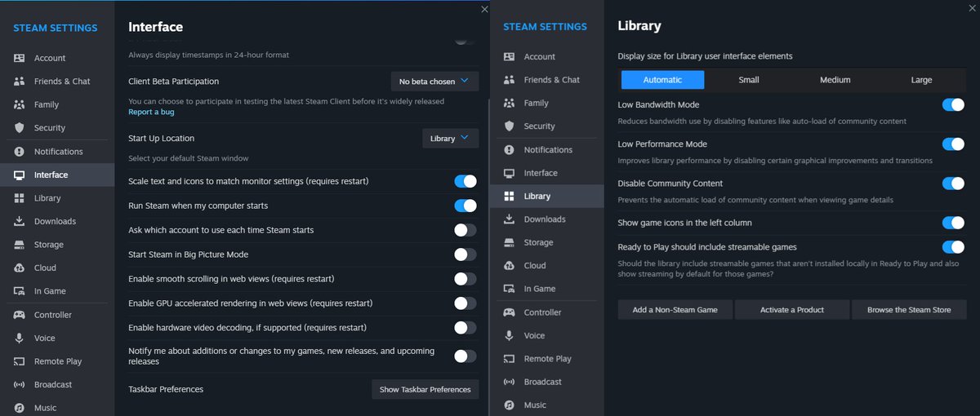Click Notifications icon in left settings window
980x416 pixels.
[19, 152]
